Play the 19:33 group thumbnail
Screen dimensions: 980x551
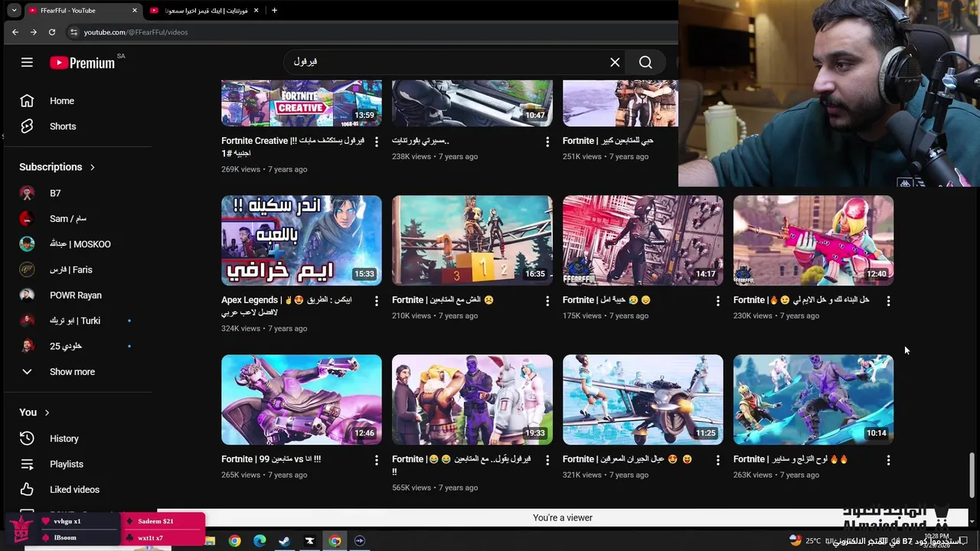[472, 399]
